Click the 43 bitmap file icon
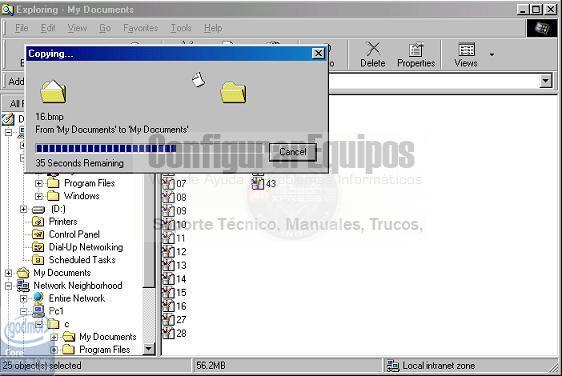 (x=257, y=184)
